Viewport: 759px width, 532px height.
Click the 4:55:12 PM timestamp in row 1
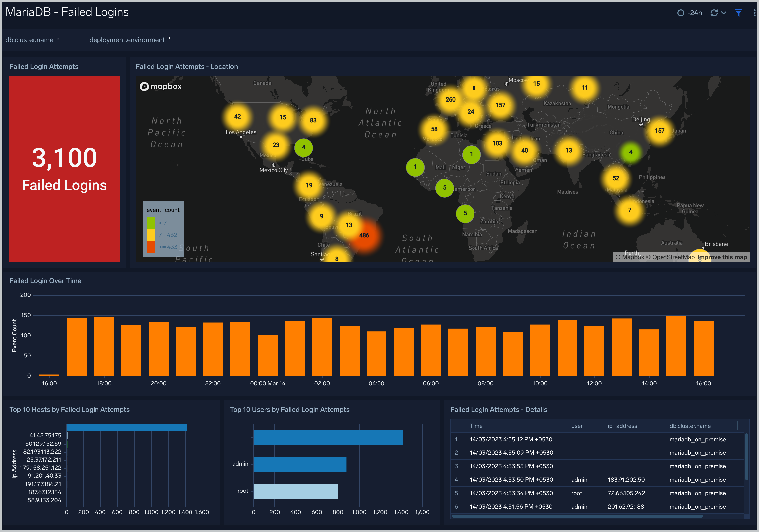pyautogui.click(x=511, y=439)
